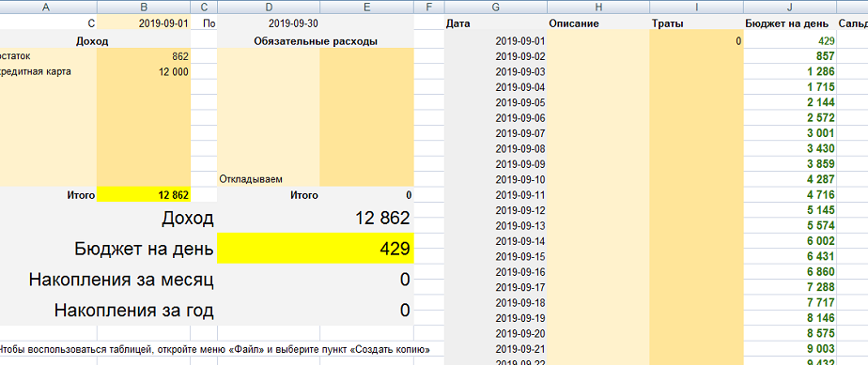
Task: Select the "Откладываем" cell
Action: (269, 179)
